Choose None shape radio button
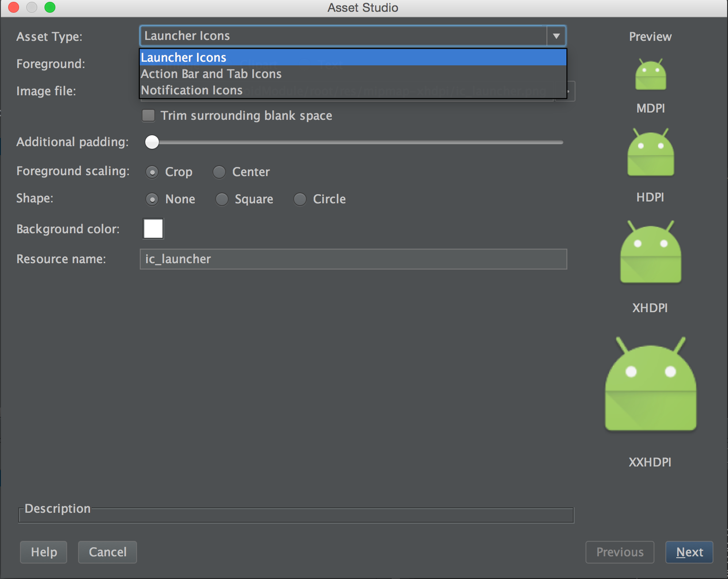 (x=152, y=199)
